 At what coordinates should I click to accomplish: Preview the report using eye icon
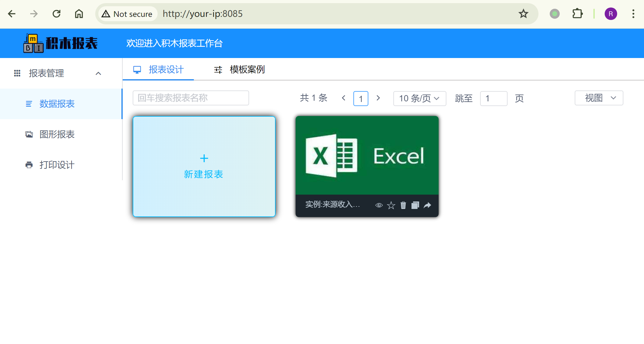pos(379,205)
